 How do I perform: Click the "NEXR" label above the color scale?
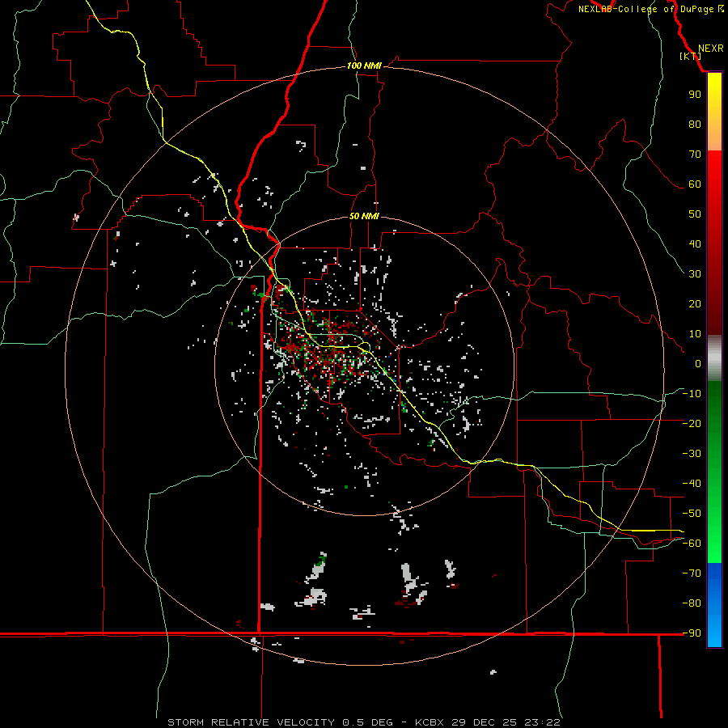[710, 49]
